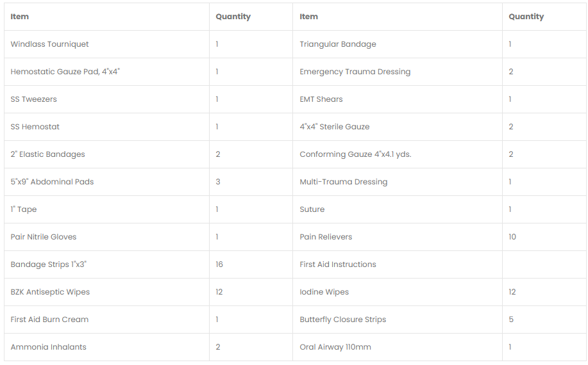The height and width of the screenshot is (365, 588).
Task: Click the Butterfly Closure Strips cell
Action: point(398,320)
